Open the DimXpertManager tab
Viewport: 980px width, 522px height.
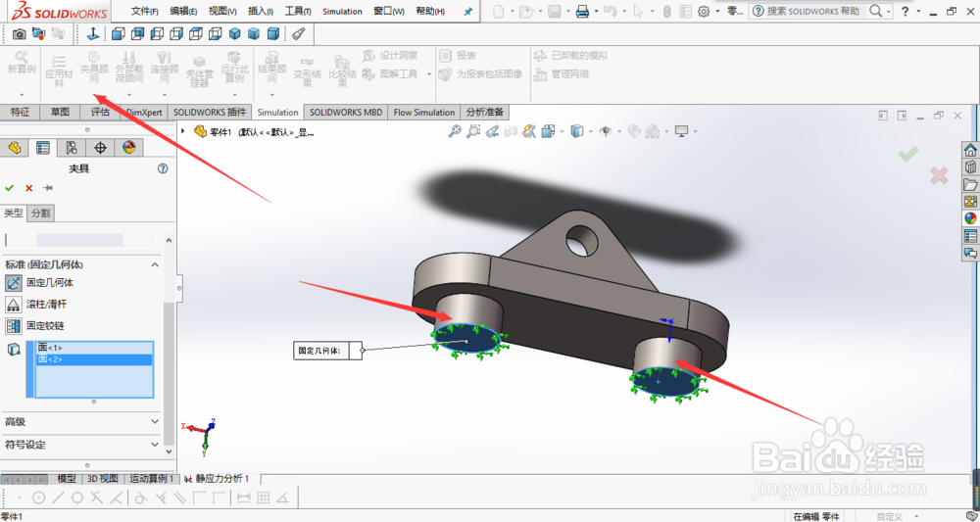coord(100,147)
